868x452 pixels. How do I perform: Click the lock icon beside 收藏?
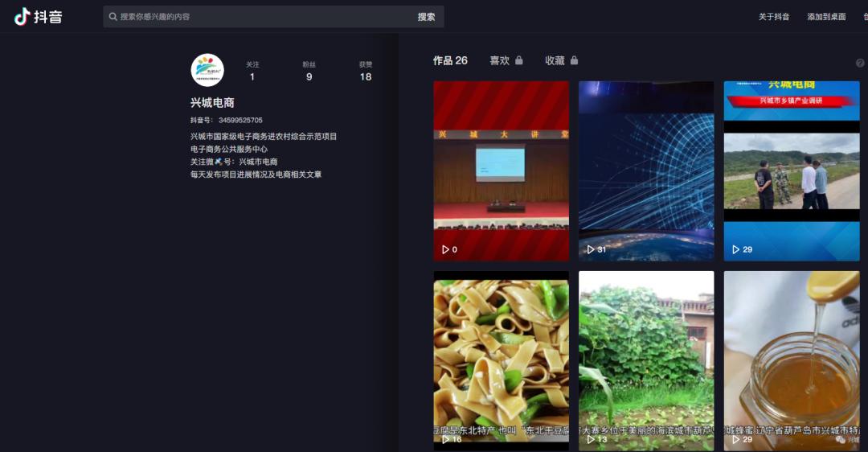574,60
